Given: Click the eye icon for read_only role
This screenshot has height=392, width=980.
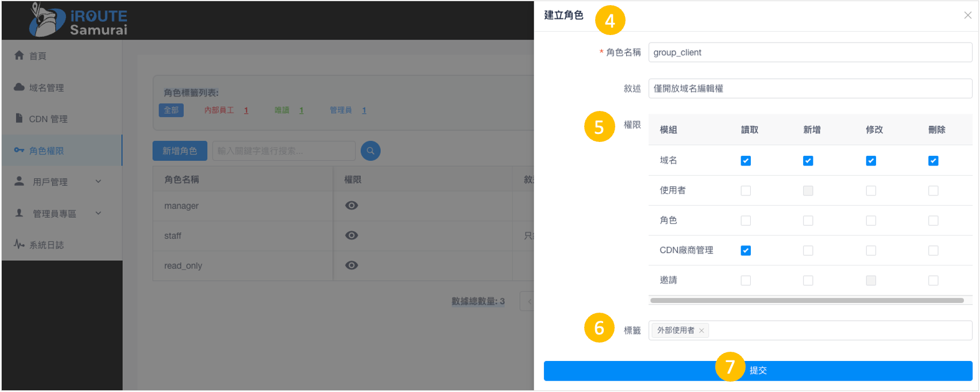Looking at the screenshot, I should pyautogui.click(x=352, y=266).
